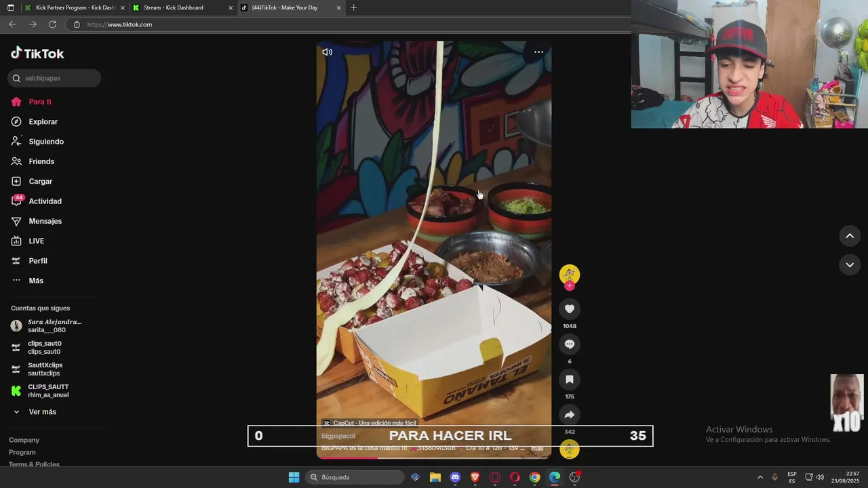Open Discord from taskbar
The height and width of the screenshot is (488, 868).
click(x=455, y=477)
